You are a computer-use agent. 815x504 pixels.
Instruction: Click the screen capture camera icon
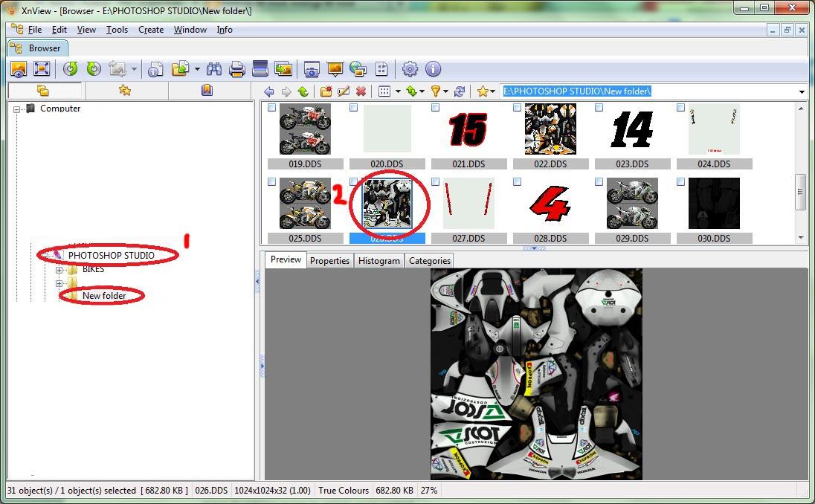(x=312, y=69)
